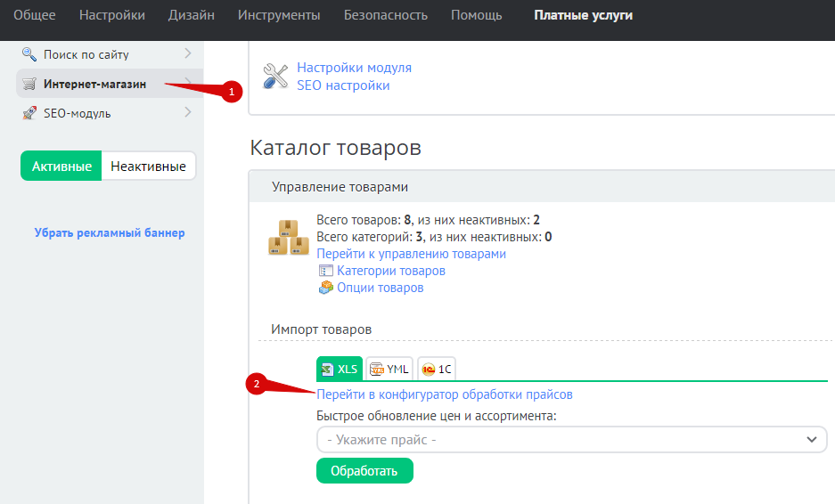Switch to Активные modules toggle

[x=61, y=167]
